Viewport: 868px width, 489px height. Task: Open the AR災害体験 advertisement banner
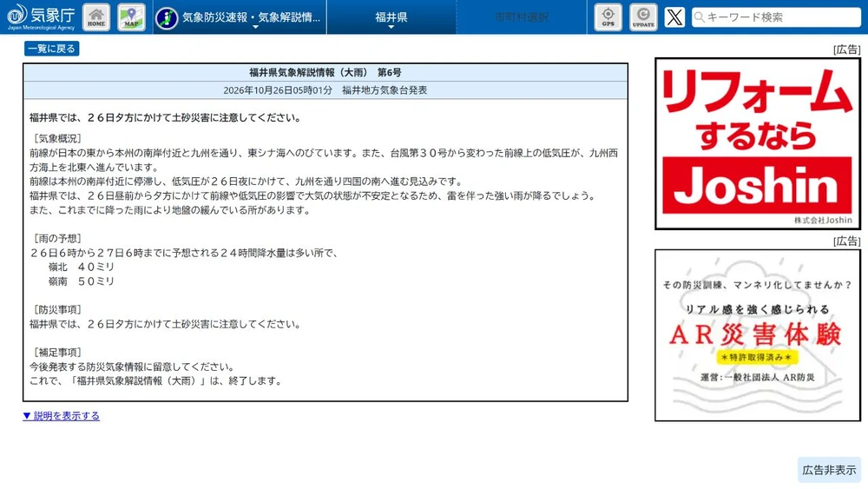[757, 335]
